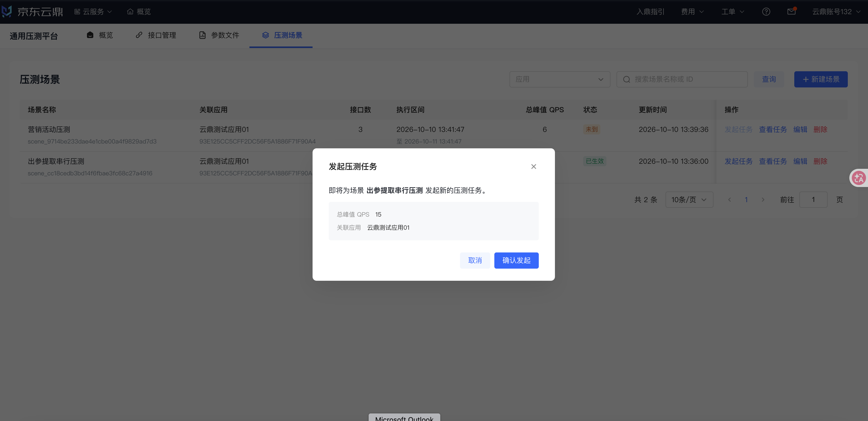Open the 云服务 menu

pyautogui.click(x=93, y=11)
